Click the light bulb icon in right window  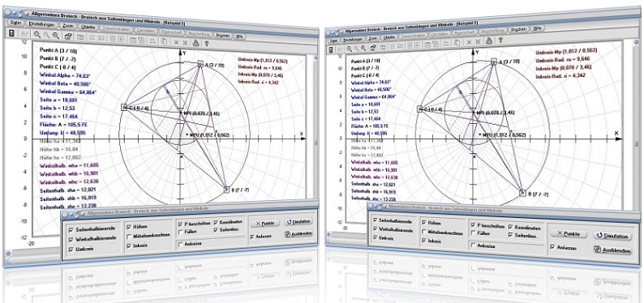(500, 40)
